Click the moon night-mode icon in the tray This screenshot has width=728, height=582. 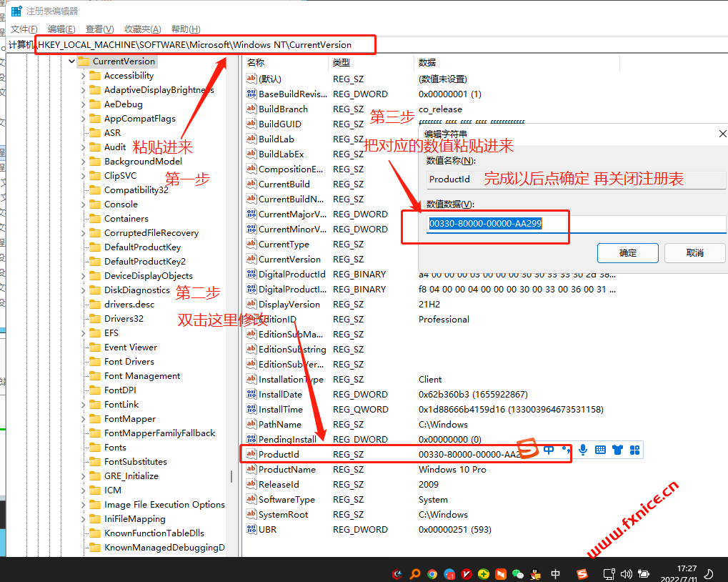point(709,574)
